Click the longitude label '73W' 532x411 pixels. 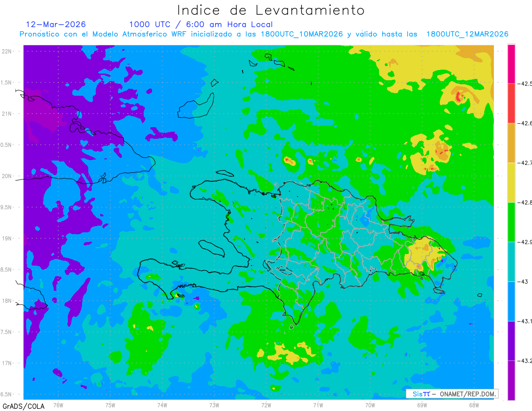click(x=214, y=404)
